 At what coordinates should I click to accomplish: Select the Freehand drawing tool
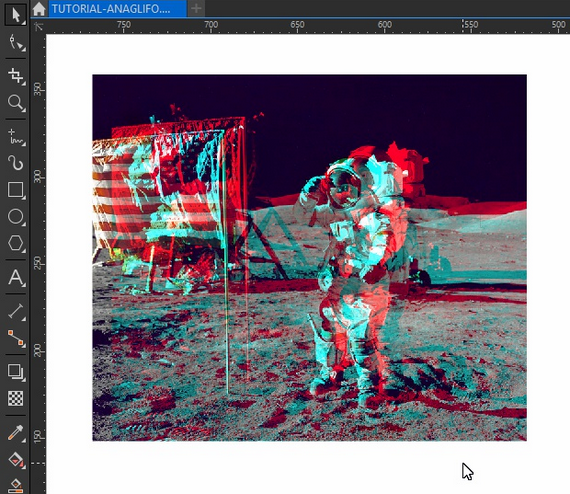tap(15, 136)
